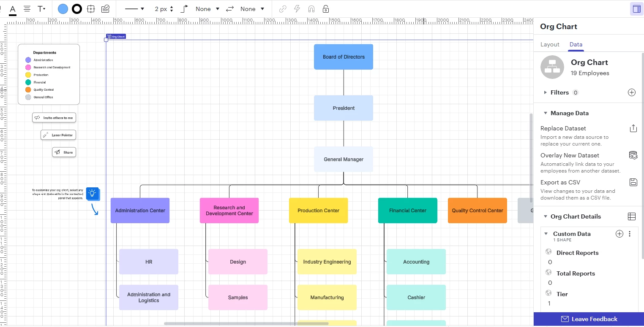Select the Manufacturing shape
The image size is (644, 327).
tap(327, 297)
